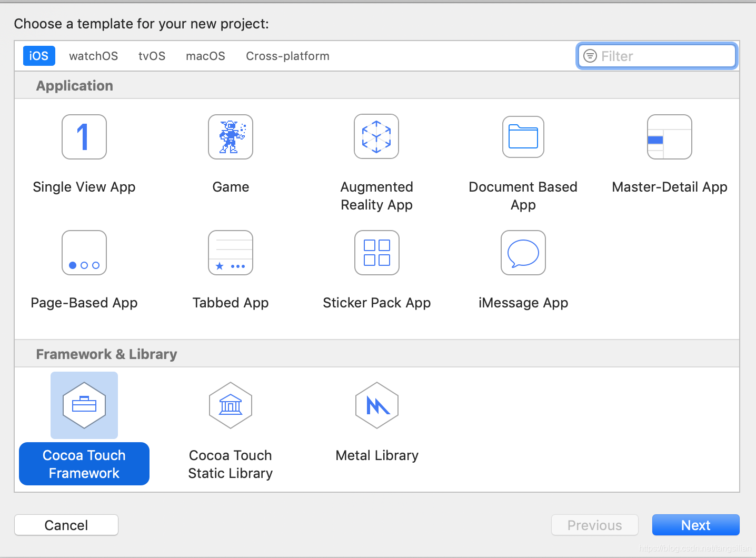756x558 pixels.
Task: Click inside the Filter search field
Action: (655, 56)
